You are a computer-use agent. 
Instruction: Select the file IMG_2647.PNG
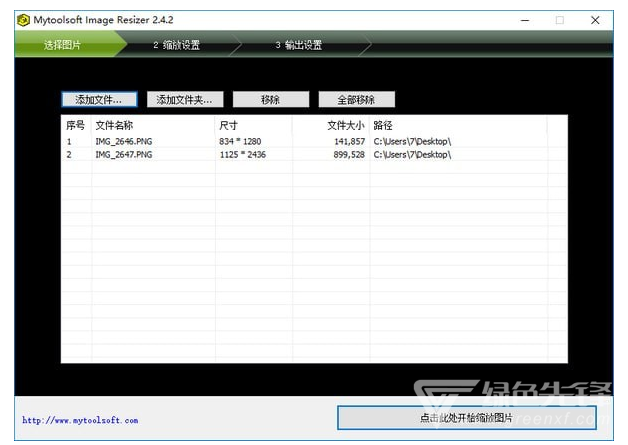pos(124,155)
